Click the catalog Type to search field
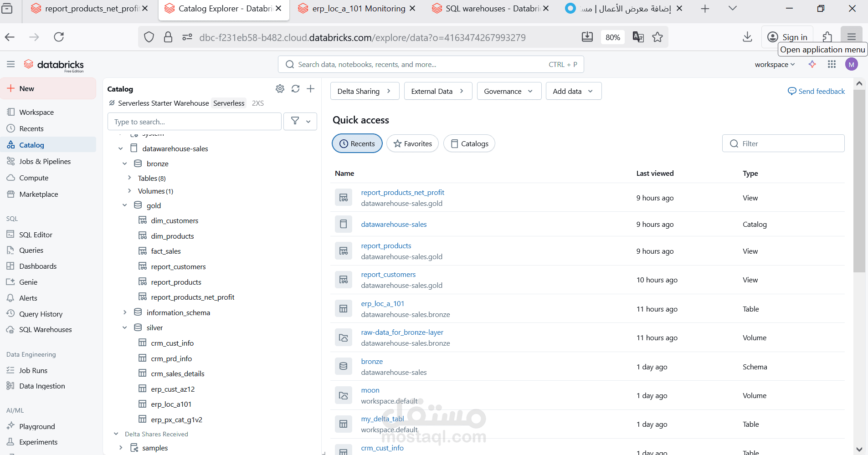This screenshot has height=455, width=868. coord(195,122)
